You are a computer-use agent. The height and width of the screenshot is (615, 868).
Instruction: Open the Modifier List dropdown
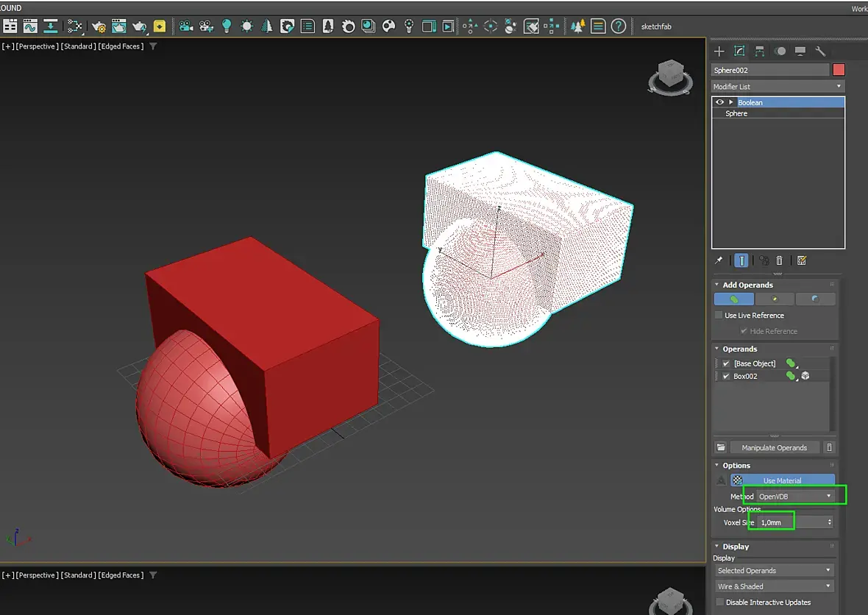pyautogui.click(x=778, y=86)
